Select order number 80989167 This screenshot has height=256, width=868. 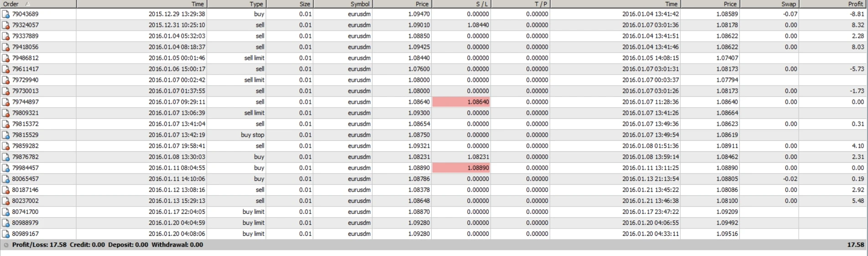(x=25, y=234)
